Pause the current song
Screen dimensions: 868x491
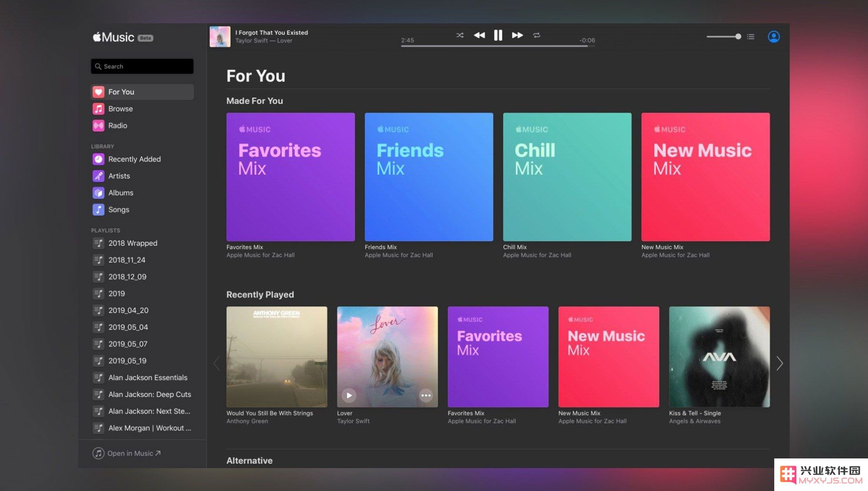498,35
